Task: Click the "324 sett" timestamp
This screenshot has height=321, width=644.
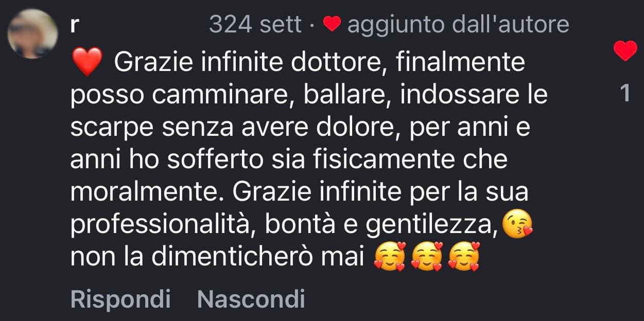Action: tap(255, 25)
